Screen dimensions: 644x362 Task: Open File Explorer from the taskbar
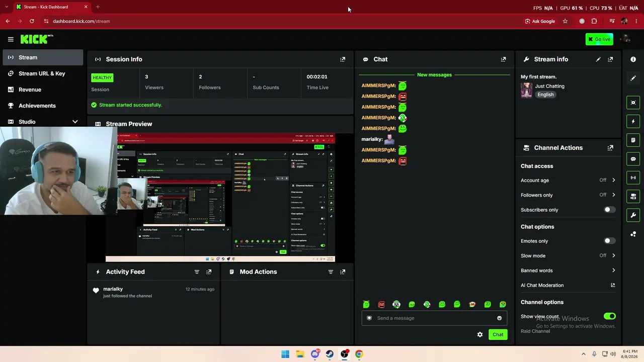click(x=300, y=354)
